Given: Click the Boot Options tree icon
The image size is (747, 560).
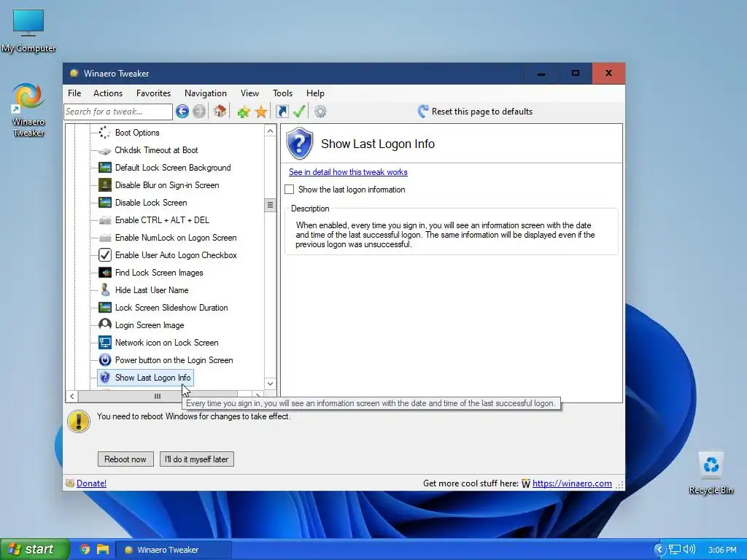Looking at the screenshot, I should click(105, 133).
